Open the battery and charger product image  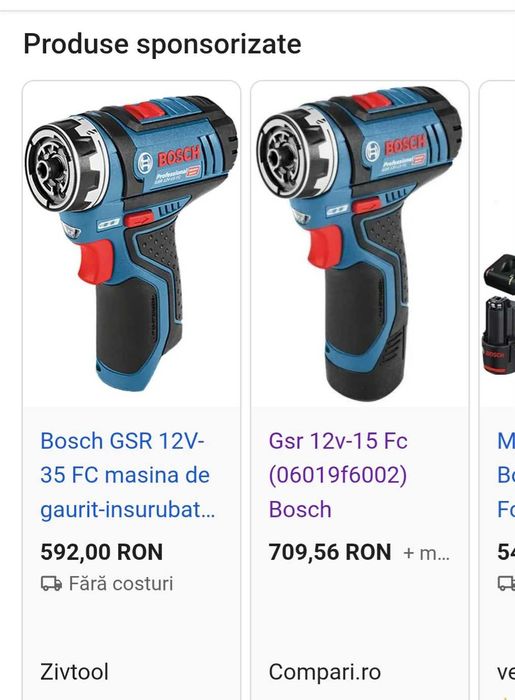498,314
